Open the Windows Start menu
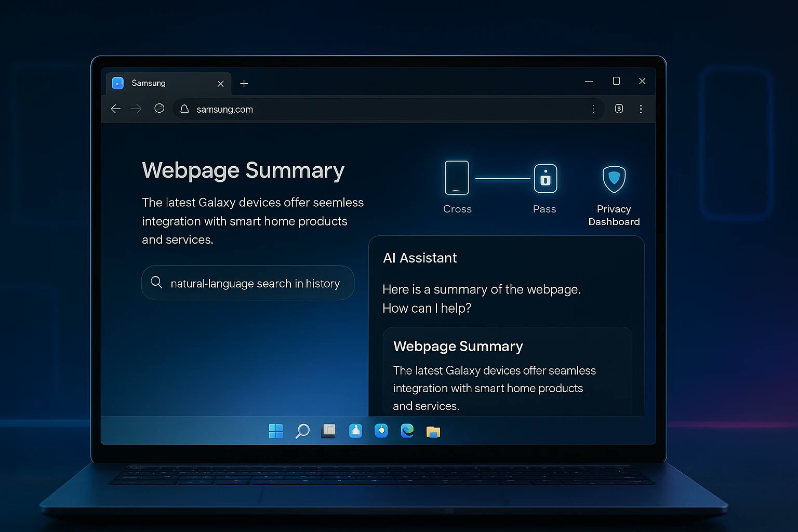This screenshot has width=798, height=532. [x=276, y=431]
